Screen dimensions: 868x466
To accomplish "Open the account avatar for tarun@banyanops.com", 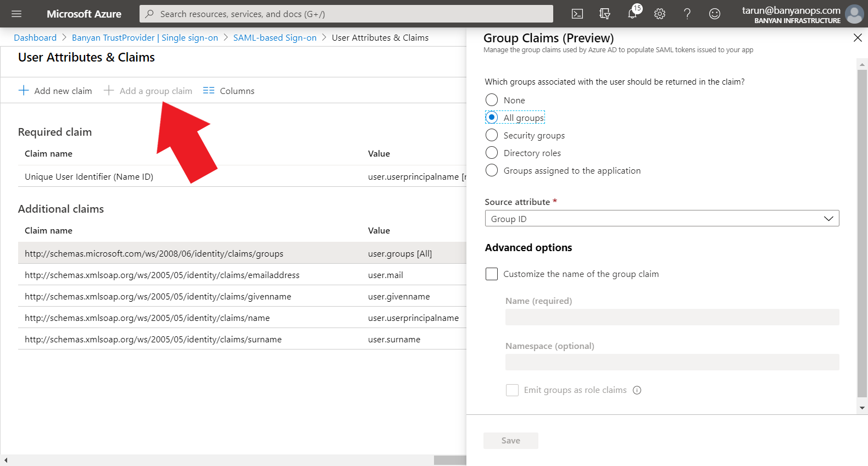I will 854,14.
